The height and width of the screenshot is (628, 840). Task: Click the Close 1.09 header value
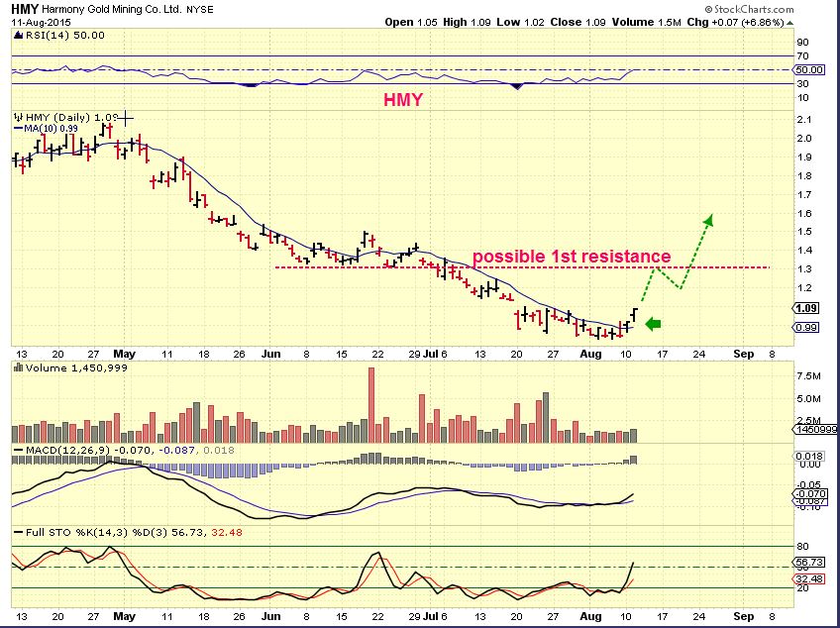577,23
